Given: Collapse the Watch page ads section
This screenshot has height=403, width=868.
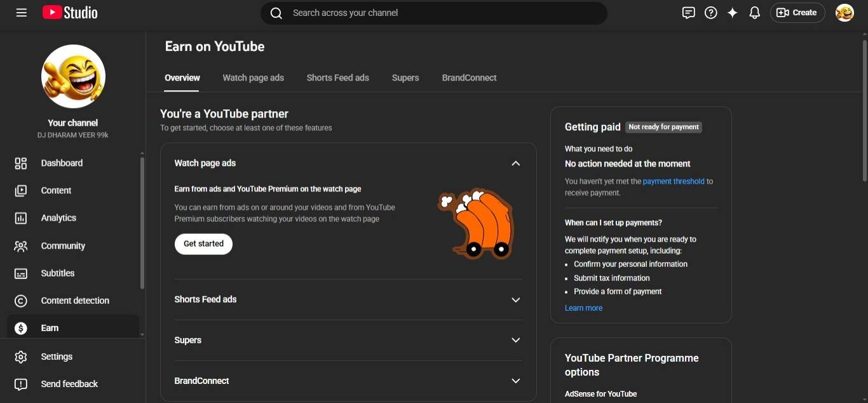Looking at the screenshot, I should [515, 163].
